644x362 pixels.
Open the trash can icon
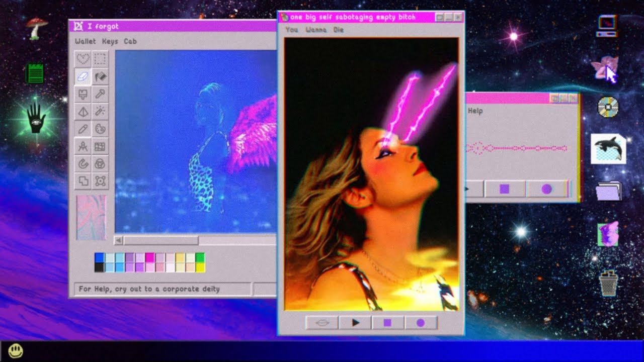[x=609, y=283]
